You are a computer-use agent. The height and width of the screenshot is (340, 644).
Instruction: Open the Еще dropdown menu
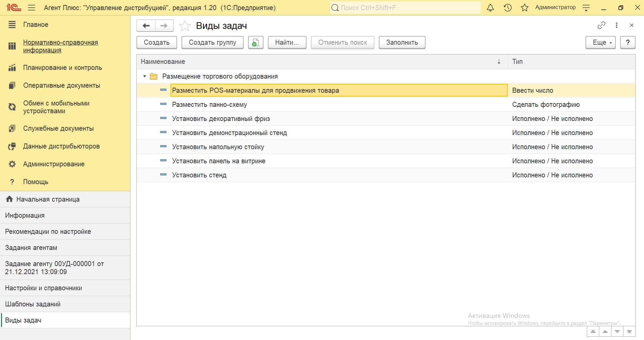(600, 43)
